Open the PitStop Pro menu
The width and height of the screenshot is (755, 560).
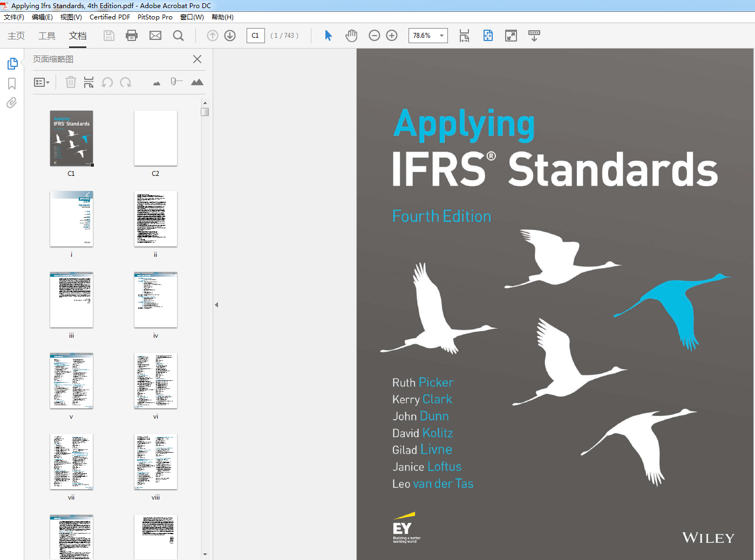155,17
